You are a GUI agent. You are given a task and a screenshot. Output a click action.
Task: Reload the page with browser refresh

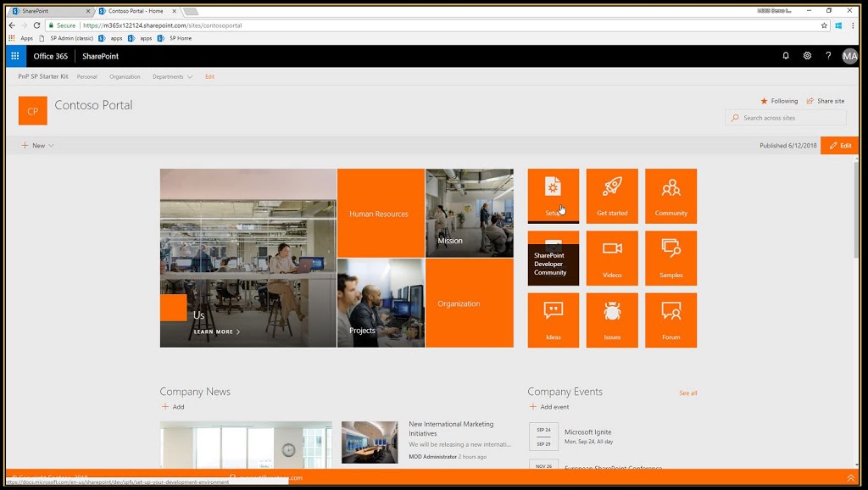[36, 25]
